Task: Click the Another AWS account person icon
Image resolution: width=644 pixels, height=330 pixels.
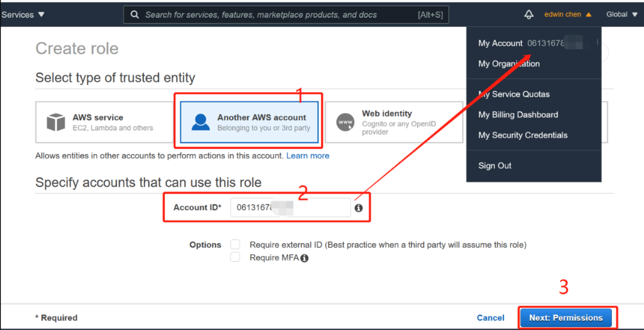Action: tap(201, 122)
